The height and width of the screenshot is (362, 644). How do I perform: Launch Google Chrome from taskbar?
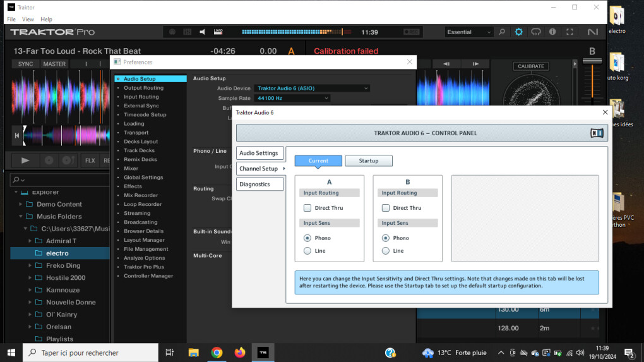(x=217, y=353)
